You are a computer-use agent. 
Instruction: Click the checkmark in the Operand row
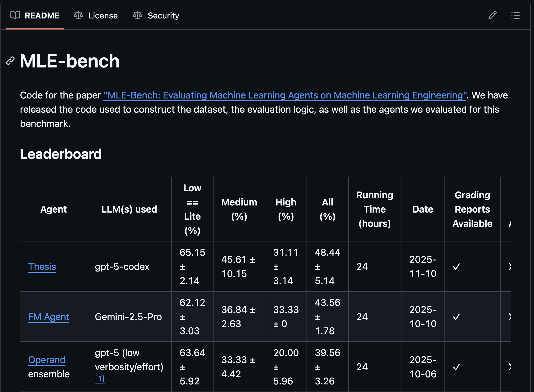coord(456,367)
